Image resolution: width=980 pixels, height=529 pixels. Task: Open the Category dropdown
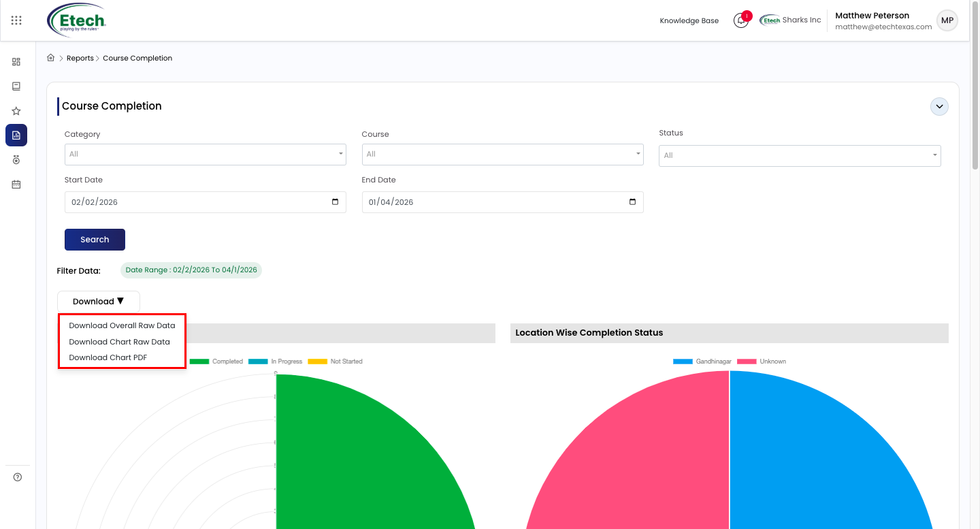point(206,155)
